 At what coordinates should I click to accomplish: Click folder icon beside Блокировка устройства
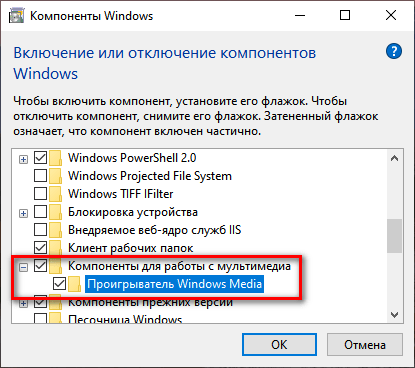point(55,212)
